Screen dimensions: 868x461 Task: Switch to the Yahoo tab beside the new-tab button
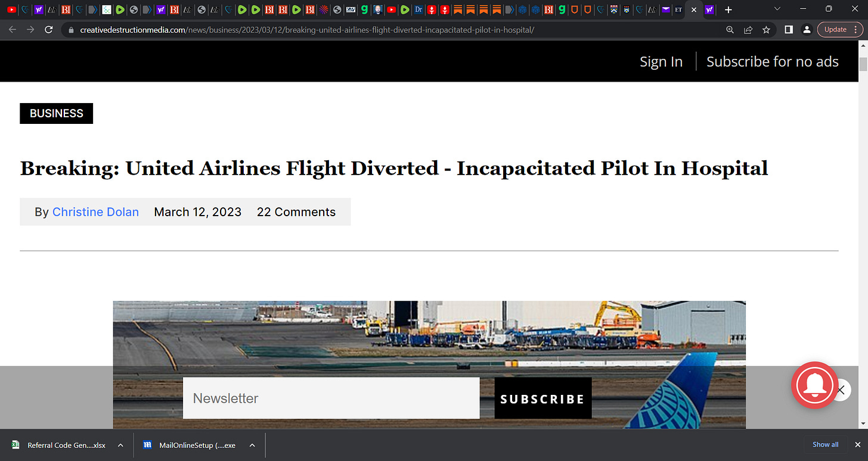[x=709, y=10]
